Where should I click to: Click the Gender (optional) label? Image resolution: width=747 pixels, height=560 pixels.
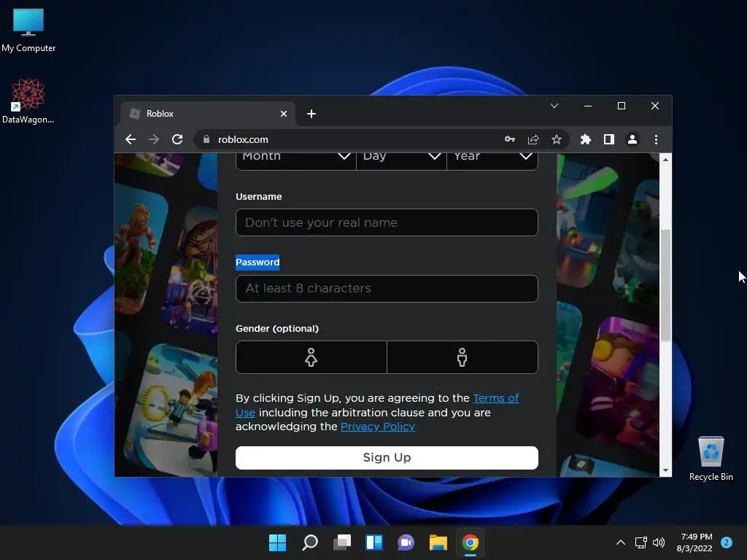(x=277, y=329)
